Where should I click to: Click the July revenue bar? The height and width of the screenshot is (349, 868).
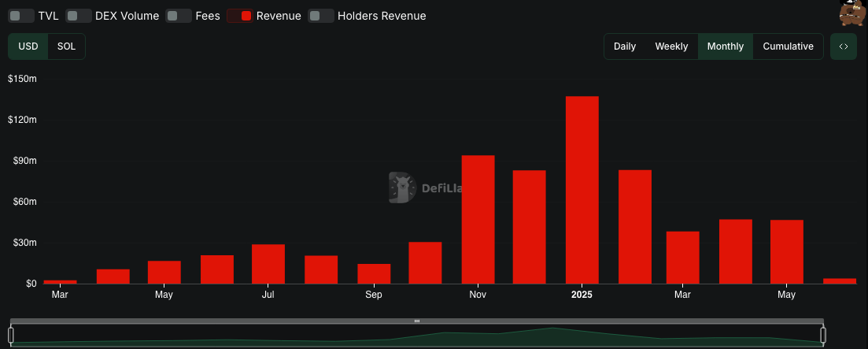(268, 264)
